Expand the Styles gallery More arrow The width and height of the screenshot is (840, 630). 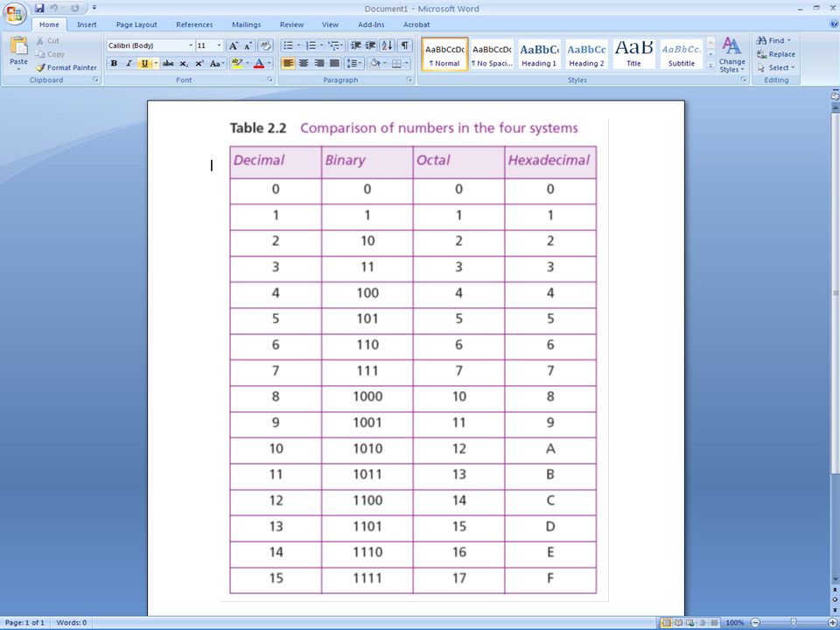point(710,66)
